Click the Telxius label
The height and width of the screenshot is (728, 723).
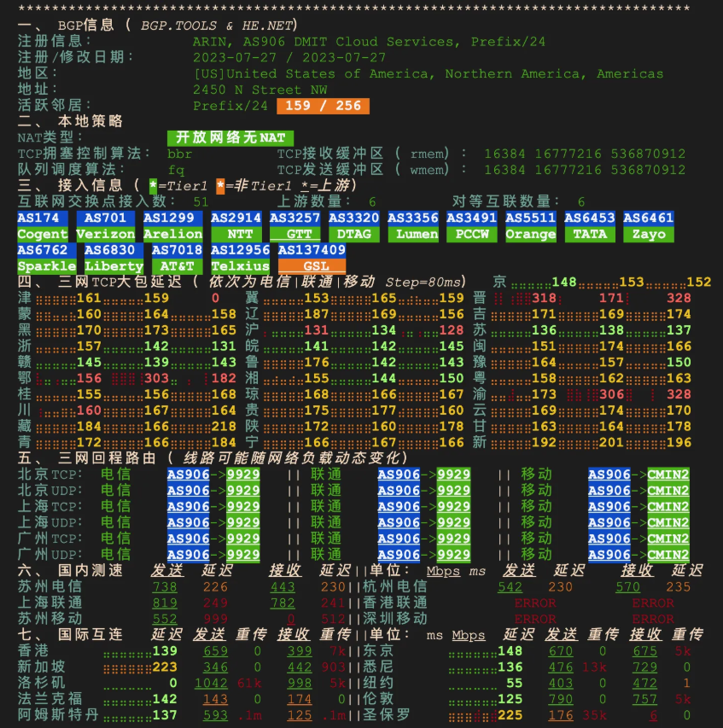click(240, 266)
